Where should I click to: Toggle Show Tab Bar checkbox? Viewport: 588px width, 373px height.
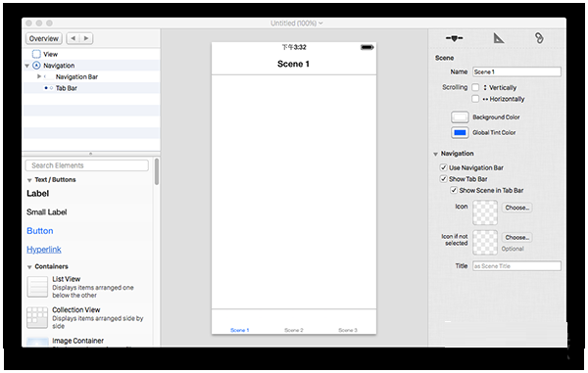(443, 179)
